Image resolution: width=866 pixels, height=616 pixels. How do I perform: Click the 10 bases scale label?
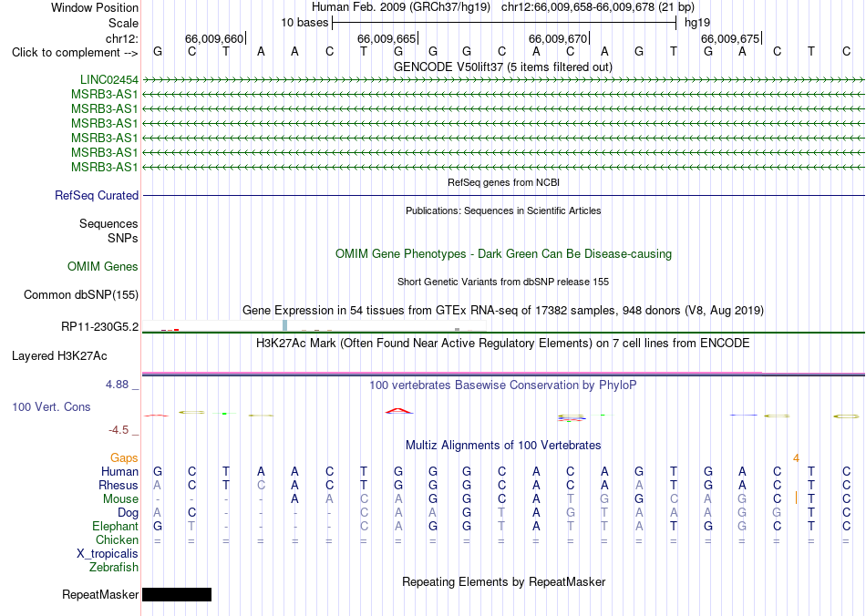304,23
